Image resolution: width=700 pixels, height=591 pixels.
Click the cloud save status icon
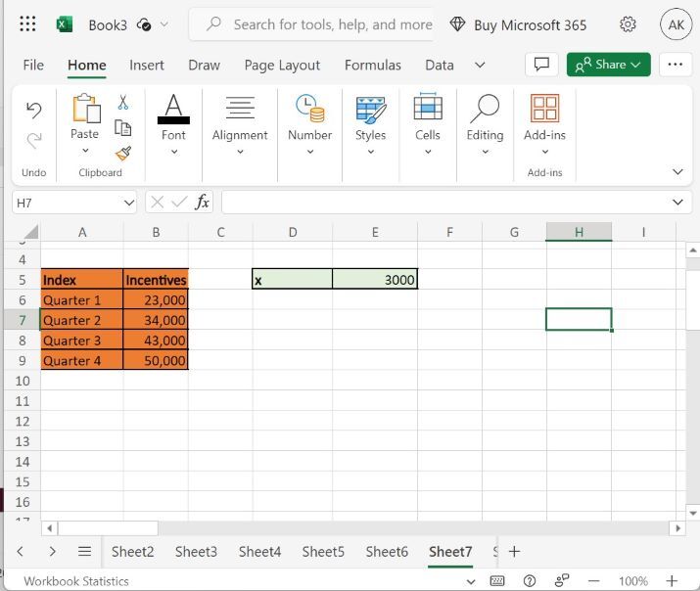[144, 24]
